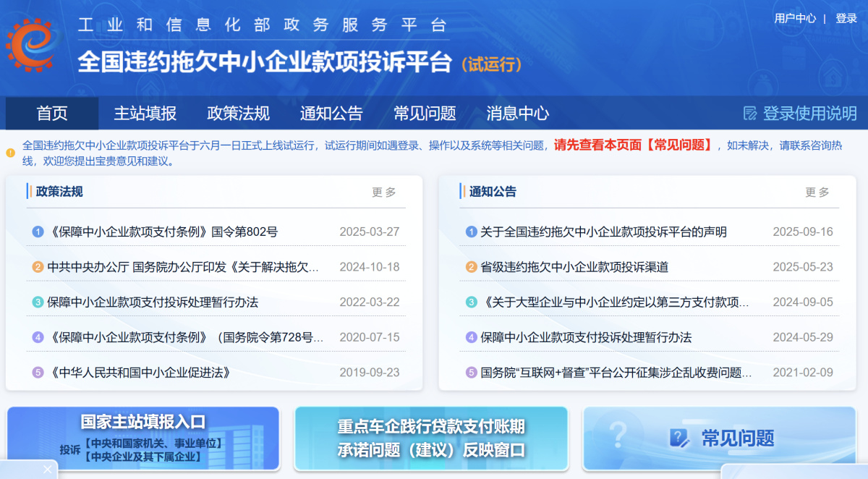Open 用户中心 link in header
The height and width of the screenshot is (479, 868).
pos(795,19)
